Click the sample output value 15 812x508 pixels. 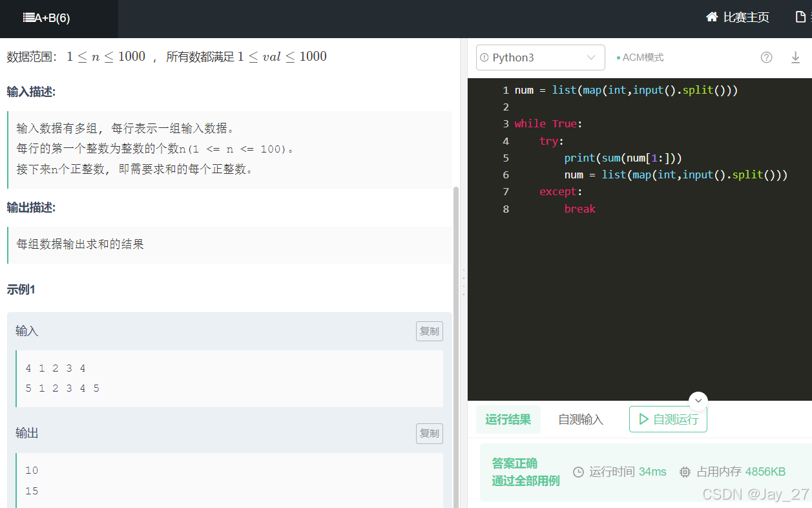32,491
